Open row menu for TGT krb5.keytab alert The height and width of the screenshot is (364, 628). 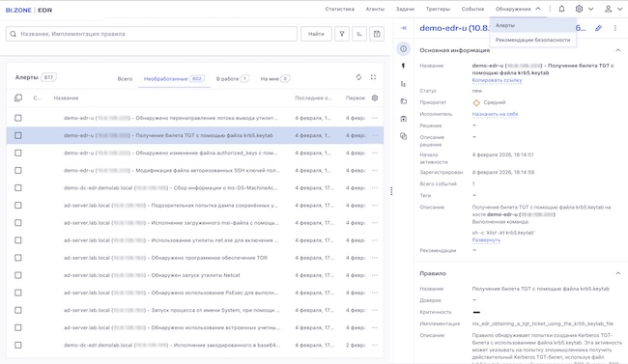tap(375, 135)
